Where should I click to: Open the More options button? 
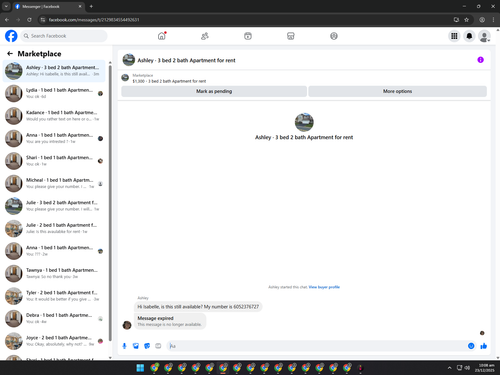(x=397, y=91)
